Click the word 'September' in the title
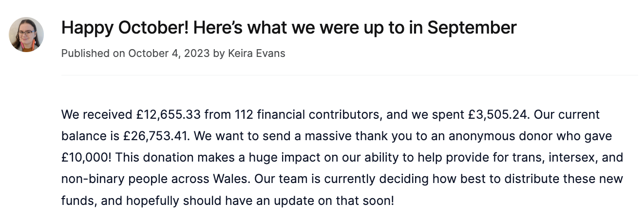The height and width of the screenshot is (220, 644). pyautogui.click(x=472, y=28)
